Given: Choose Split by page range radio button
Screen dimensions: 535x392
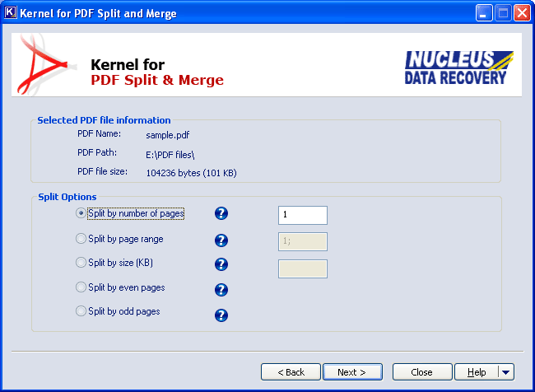Looking at the screenshot, I should 81,239.
